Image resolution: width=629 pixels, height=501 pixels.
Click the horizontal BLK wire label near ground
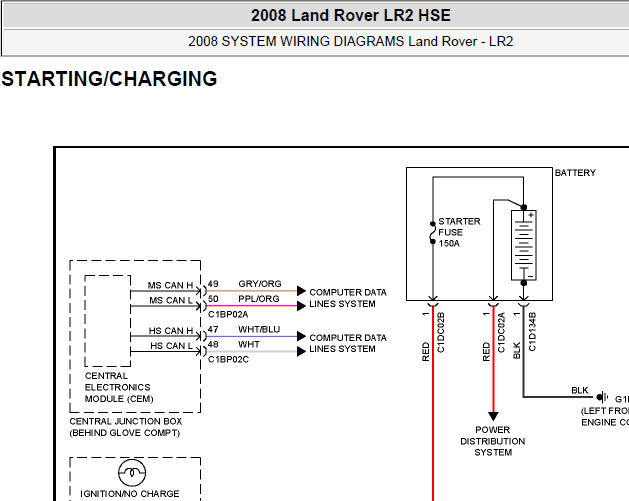coord(580,390)
